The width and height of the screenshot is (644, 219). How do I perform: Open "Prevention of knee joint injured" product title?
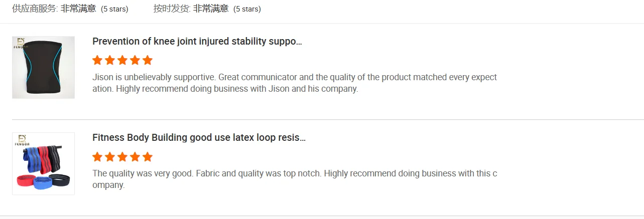[197, 42]
